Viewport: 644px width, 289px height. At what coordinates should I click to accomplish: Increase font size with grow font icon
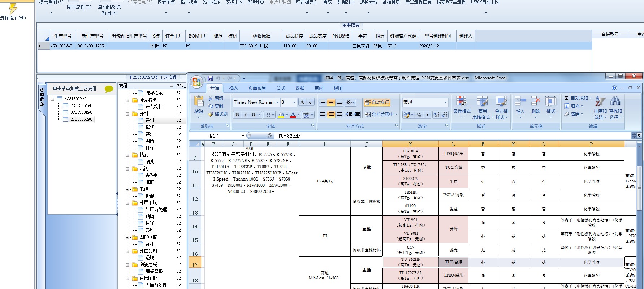click(302, 102)
